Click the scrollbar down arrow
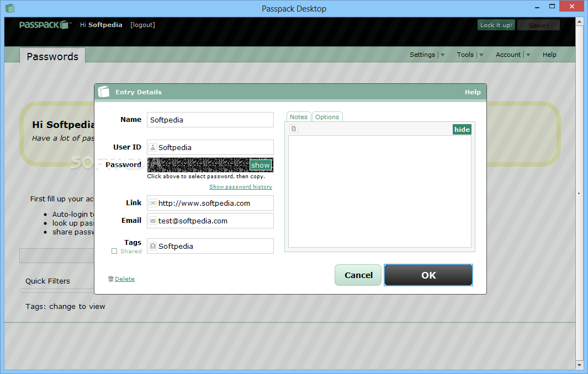This screenshot has height=374, width=588. (x=579, y=365)
